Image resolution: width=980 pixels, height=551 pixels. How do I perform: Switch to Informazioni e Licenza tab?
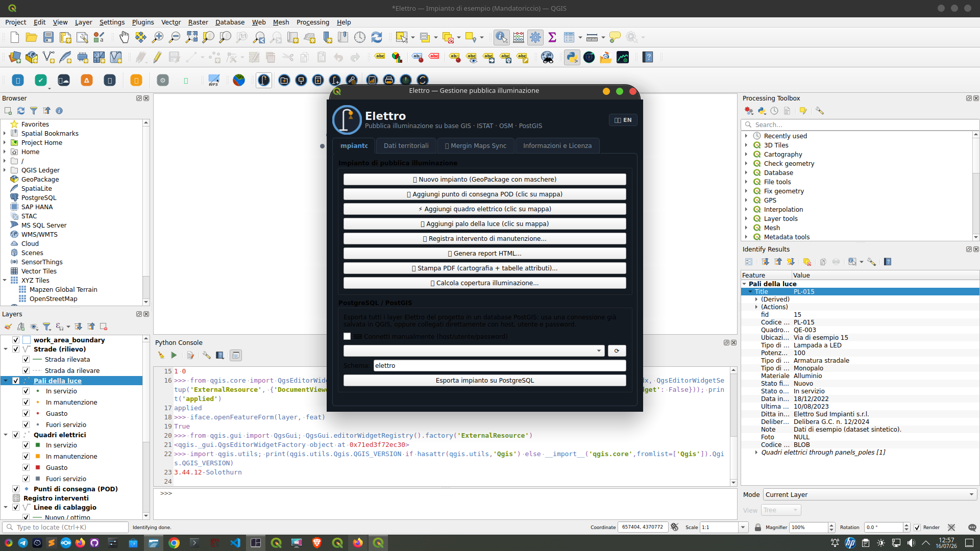[x=557, y=146]
